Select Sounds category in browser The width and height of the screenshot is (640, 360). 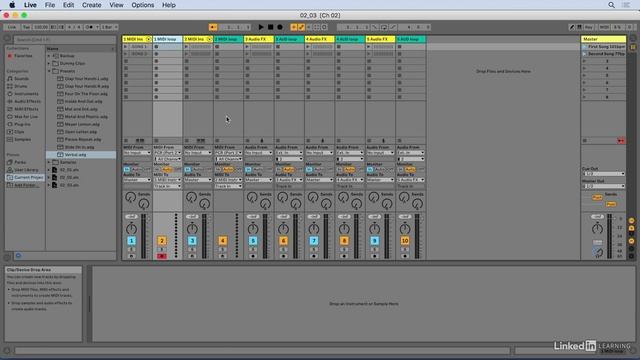(21, 78)
